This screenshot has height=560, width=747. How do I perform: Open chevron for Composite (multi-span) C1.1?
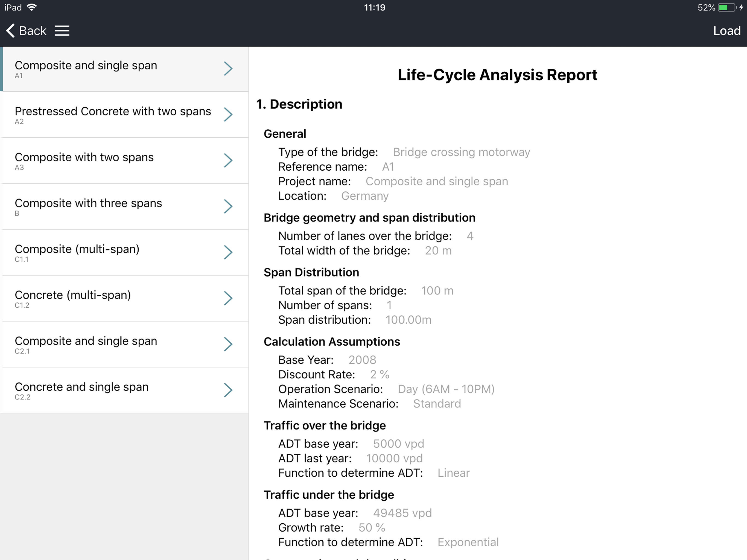[x=228, y=252]
